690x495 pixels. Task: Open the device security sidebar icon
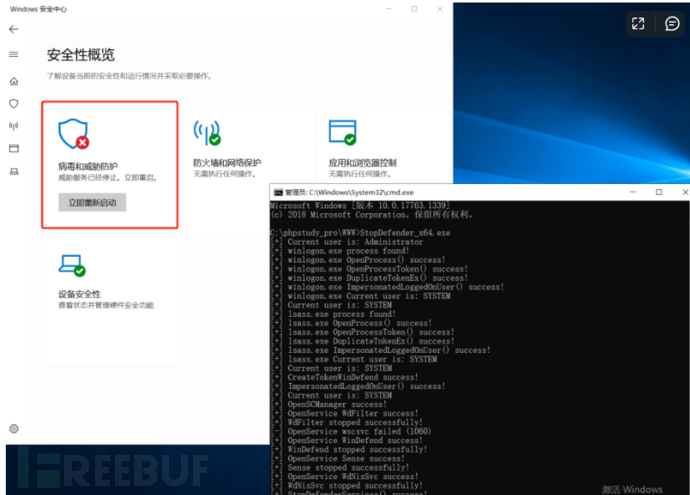14,171
